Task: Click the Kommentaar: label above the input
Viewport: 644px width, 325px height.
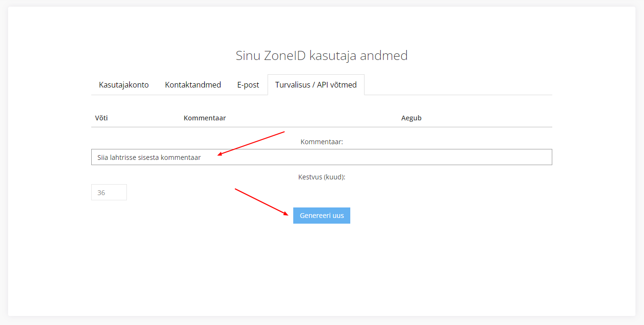Action: tap(322, 142)
